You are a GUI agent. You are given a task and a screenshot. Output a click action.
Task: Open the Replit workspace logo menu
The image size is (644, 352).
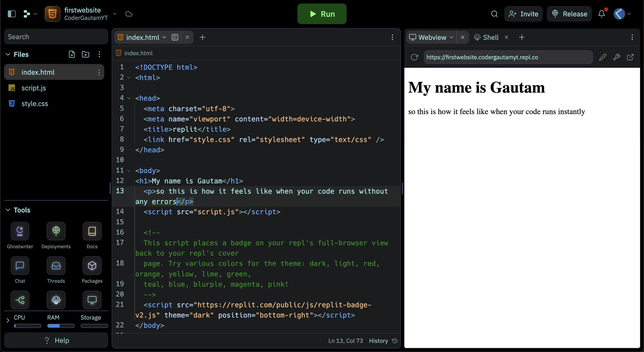[30, 14]
